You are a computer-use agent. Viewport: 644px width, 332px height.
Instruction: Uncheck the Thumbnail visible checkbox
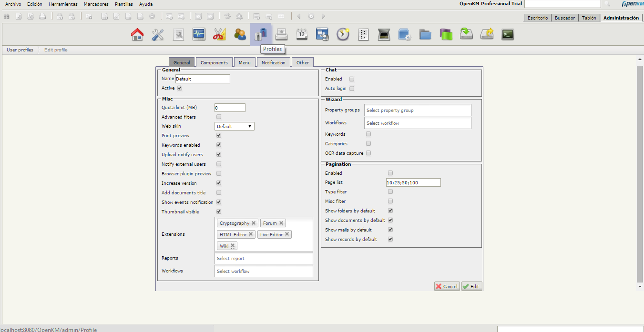pos(219,211)
